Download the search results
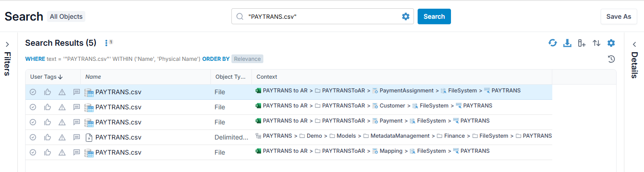This screenshot has width=644, height=172. 567,43
